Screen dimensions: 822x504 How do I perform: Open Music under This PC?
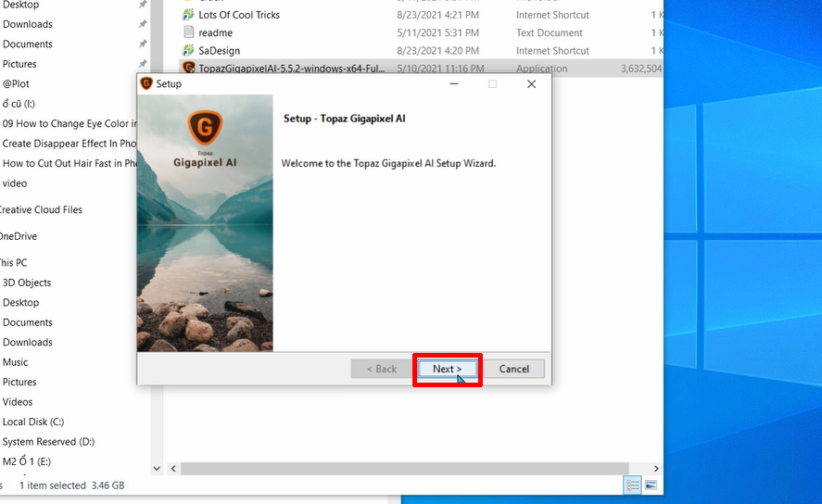[15, 362]
